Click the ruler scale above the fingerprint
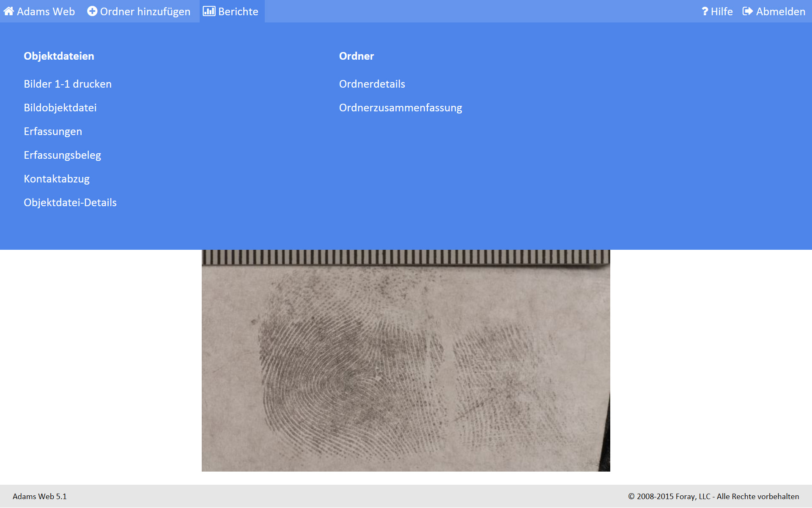This screenshot has width=812, height=508. click(x=405, y=257)
